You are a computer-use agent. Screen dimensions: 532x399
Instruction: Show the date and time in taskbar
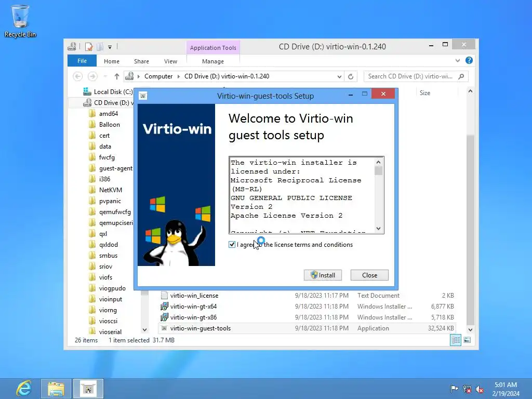click(506, 389)
